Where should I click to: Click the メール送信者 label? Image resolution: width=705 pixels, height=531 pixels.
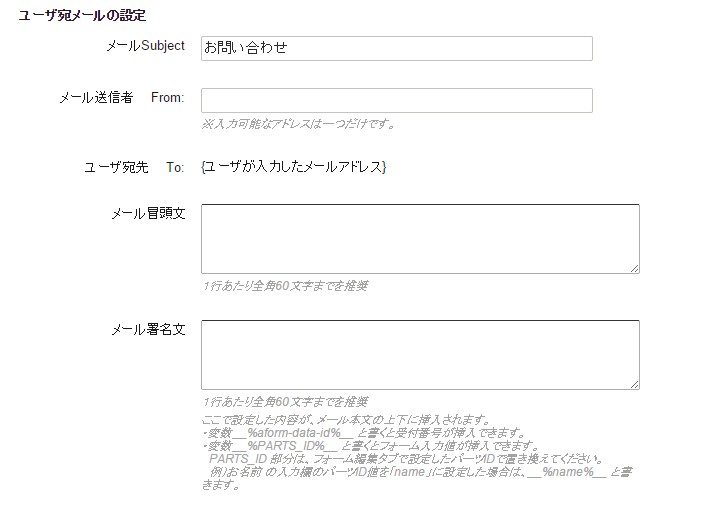point(96,98)
